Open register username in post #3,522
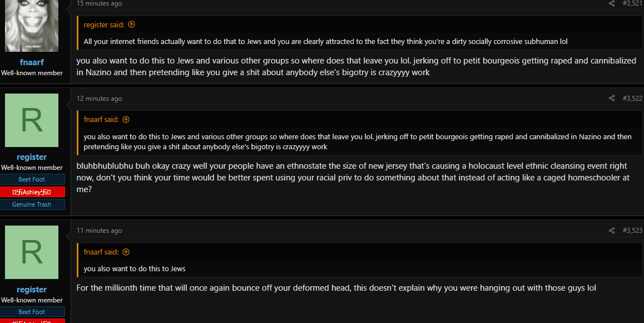Screen dimensions: 644x323 click(x=32, y=157)
